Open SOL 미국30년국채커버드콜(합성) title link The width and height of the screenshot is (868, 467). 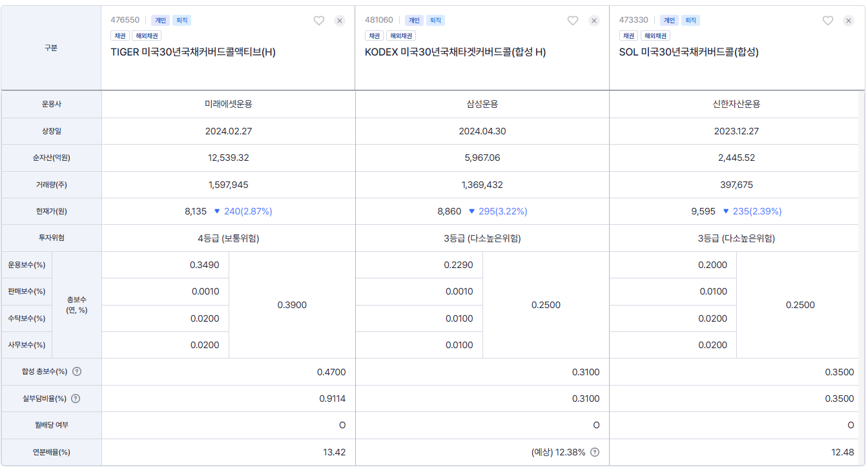pyautogui.click(x=688, y=52)
